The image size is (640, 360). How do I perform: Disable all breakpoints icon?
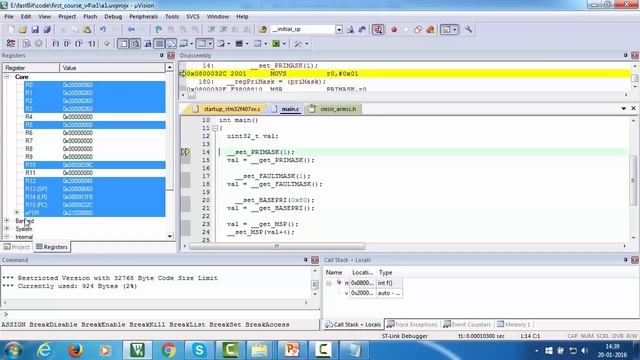pos(418,29)
